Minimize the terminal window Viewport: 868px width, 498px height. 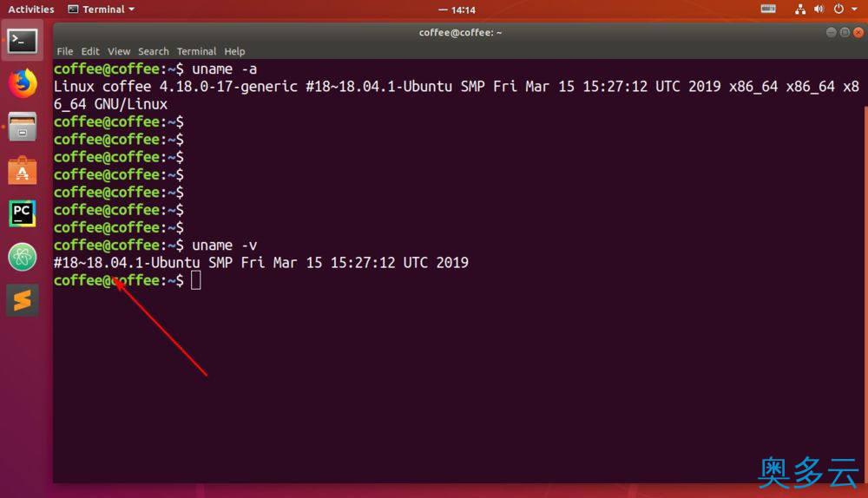coord(831,33)
